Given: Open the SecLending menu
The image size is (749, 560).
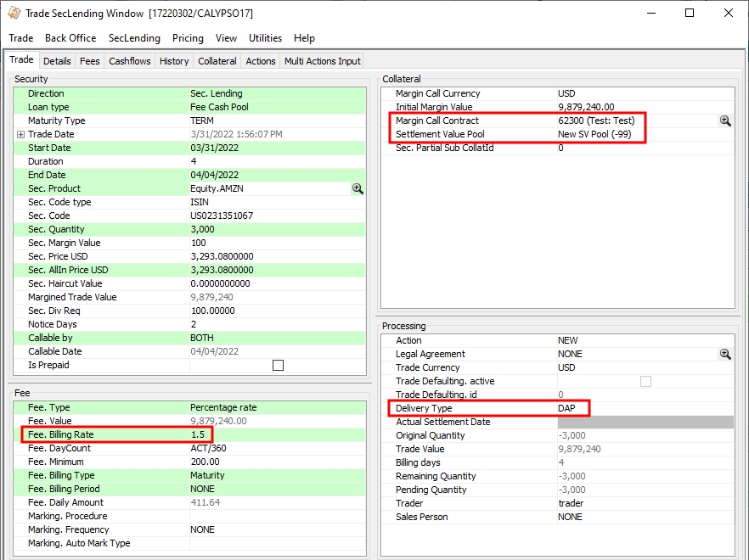Looking at the screenshot, I should coord(134,38).
